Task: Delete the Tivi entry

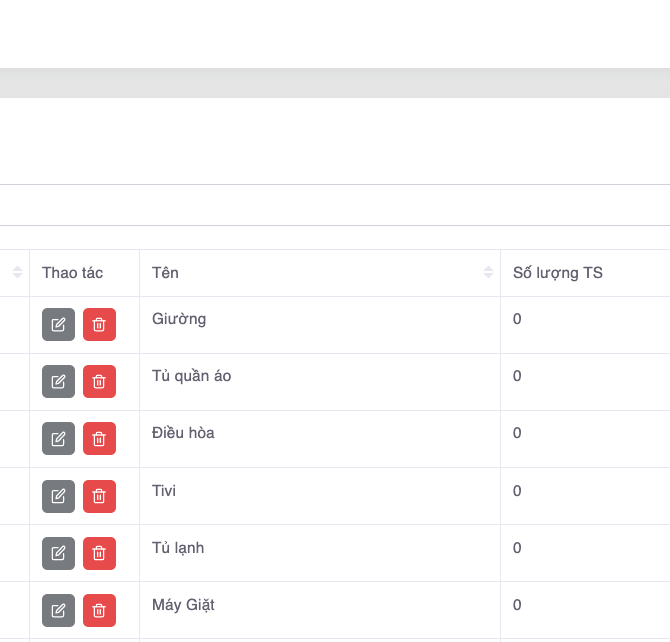Action: (x=99, y=496)
